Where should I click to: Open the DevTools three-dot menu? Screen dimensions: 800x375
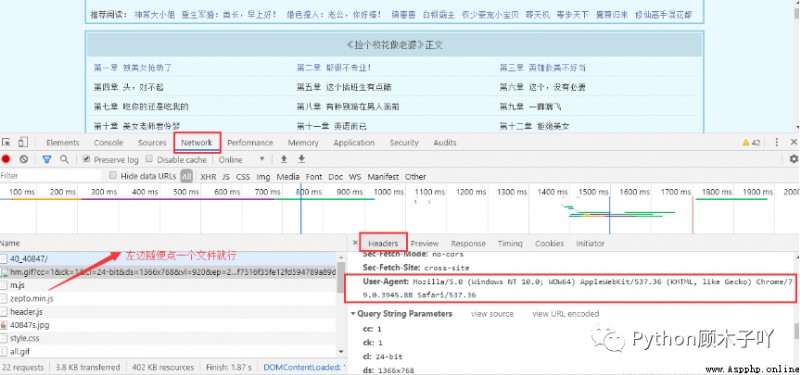777,142
